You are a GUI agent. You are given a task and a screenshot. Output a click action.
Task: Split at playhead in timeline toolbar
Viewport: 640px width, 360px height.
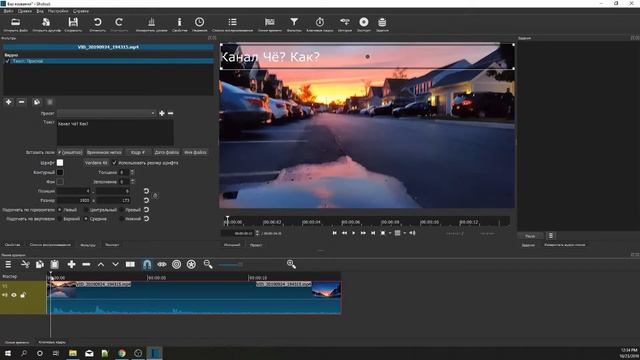click(130, 264)
